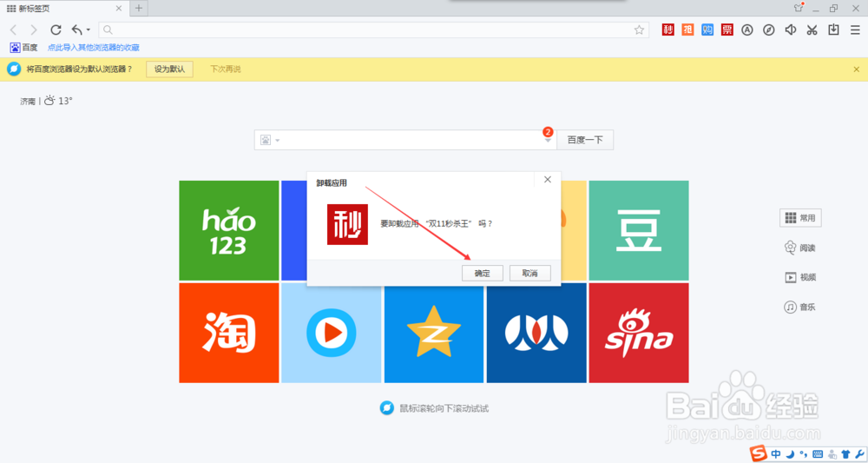868x463 pixels.
Task: Click 下次再说 link
Action: point(226,69)
